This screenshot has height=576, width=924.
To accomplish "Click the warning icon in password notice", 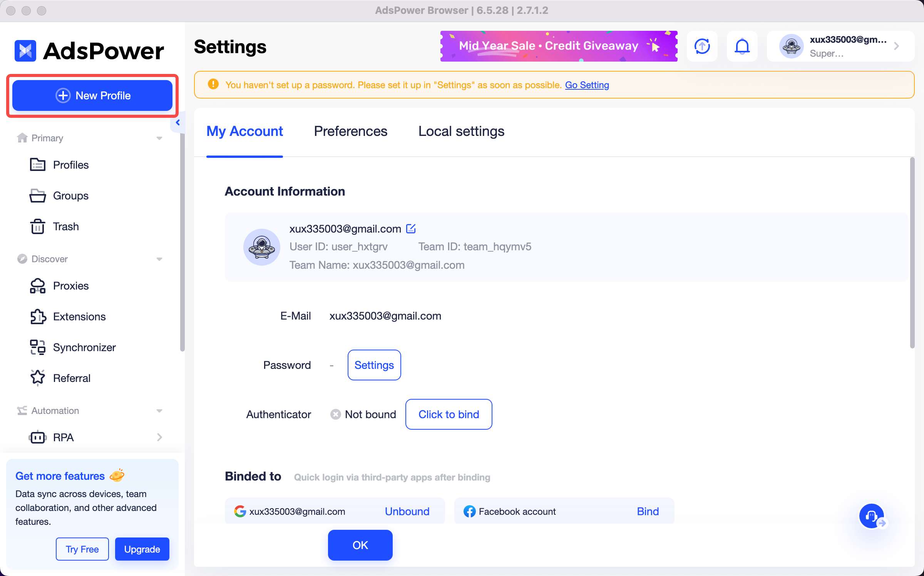I will 213,84.
